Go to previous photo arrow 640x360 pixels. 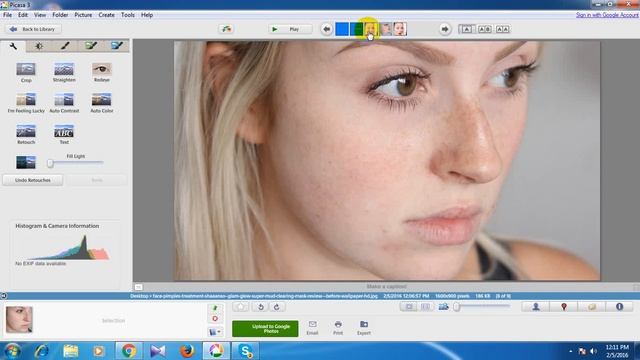coord(326,29)
